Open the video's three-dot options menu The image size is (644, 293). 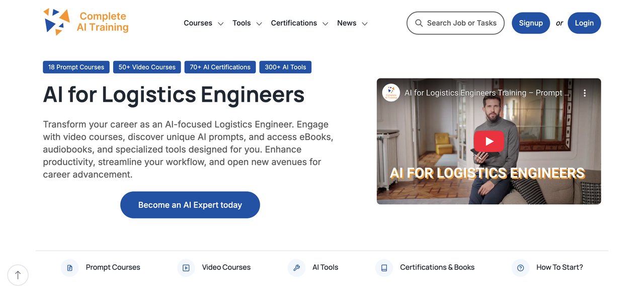pos(585,93)
